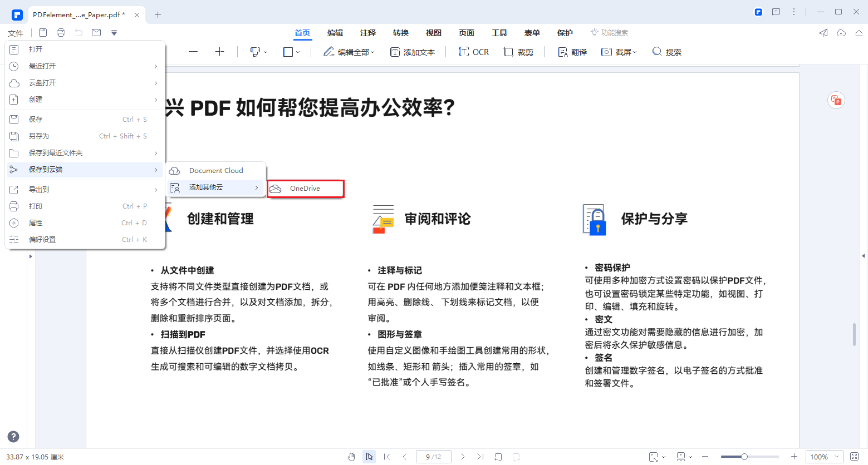Viewport: 868px width, 465px height.
Task: Choose OneDrive cloud option
Action: [x=305, y=189]
